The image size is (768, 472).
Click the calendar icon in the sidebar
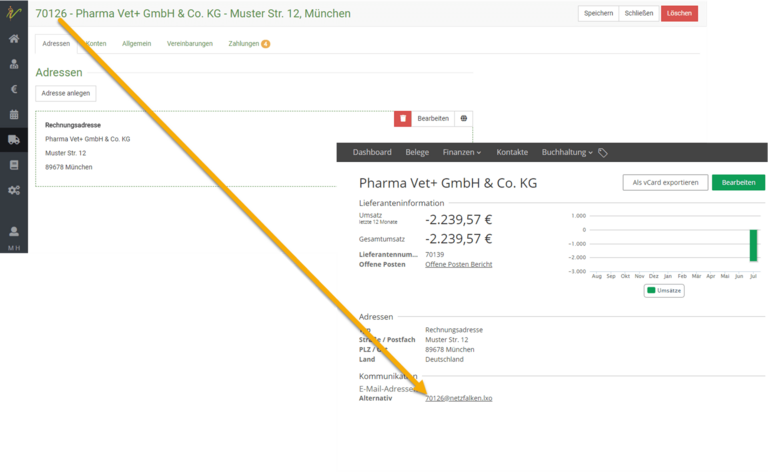[x=14, y=114]
